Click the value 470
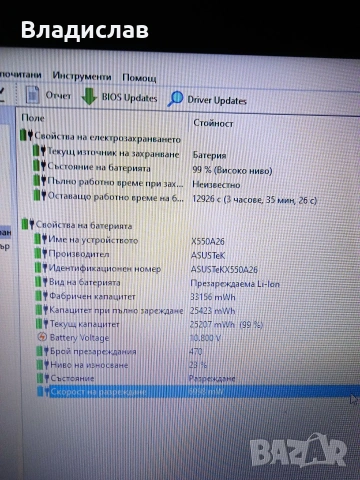360x480 pixels. click(196, 352)
